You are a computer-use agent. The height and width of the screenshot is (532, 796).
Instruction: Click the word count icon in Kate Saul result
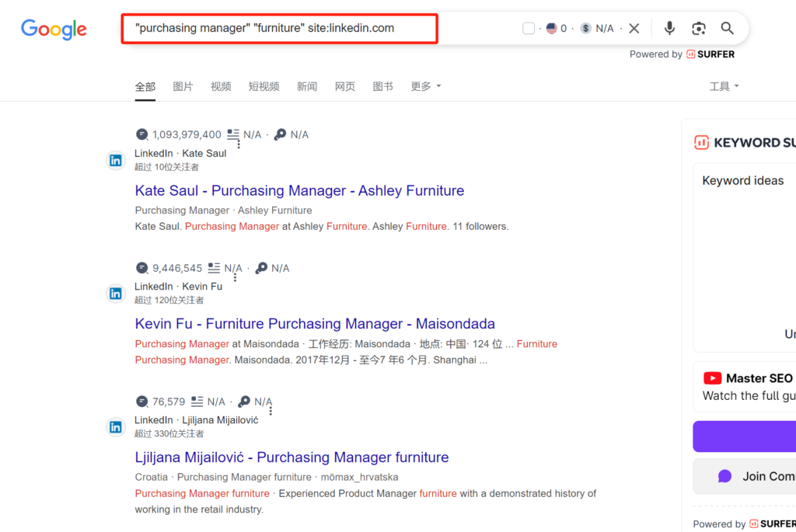[x=233, y=134]
